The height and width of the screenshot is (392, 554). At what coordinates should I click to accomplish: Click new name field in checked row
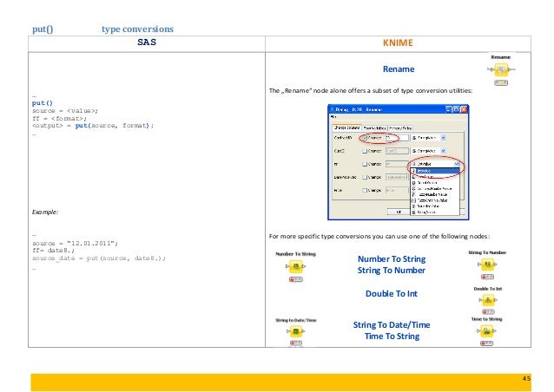pos(397,138)
